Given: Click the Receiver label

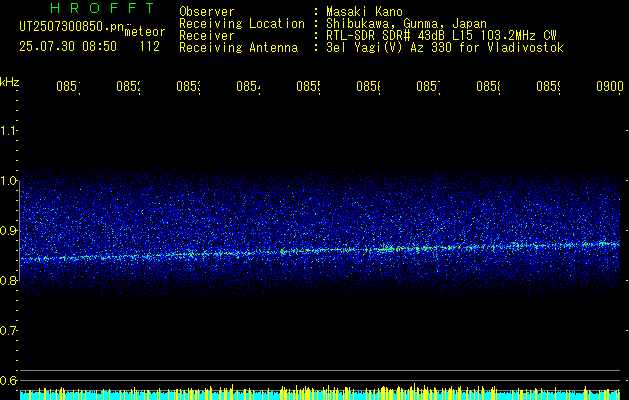Looking at the screenshot, I should point(207,36).
